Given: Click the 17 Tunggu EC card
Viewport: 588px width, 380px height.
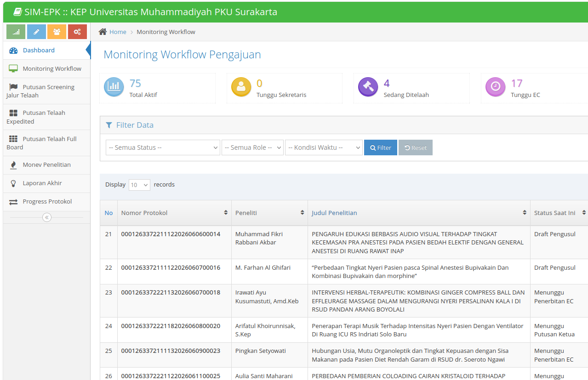Looking at the screenshot, I should (x=535, y=88).
